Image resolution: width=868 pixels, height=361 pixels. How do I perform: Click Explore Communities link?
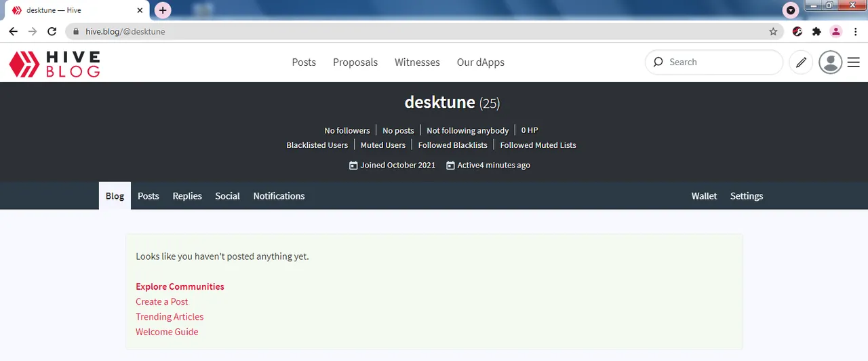point(180,286)
